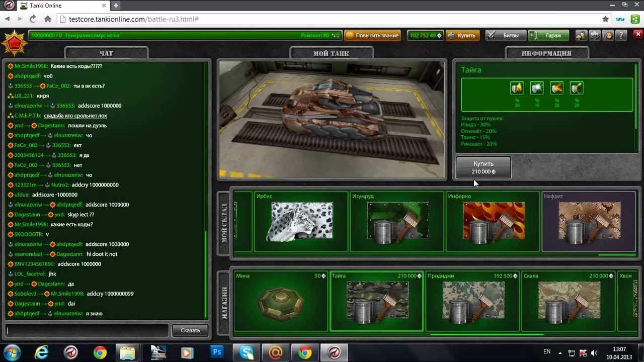Click the tank 3D preview window

pyautogui.click(x=332, y=120)
